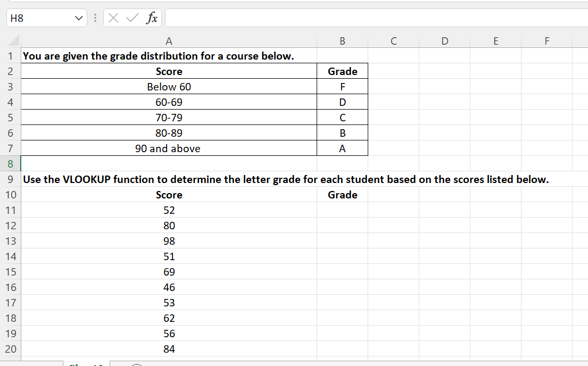Viewport: 588px width, 366px height.
Task: Select row 1 header
Action: tap(10, 56)
